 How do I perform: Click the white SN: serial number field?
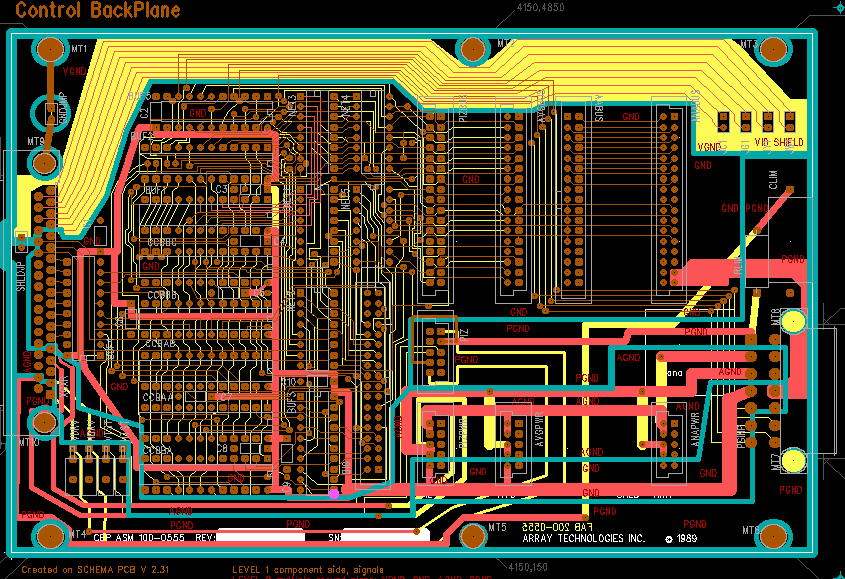385,536
